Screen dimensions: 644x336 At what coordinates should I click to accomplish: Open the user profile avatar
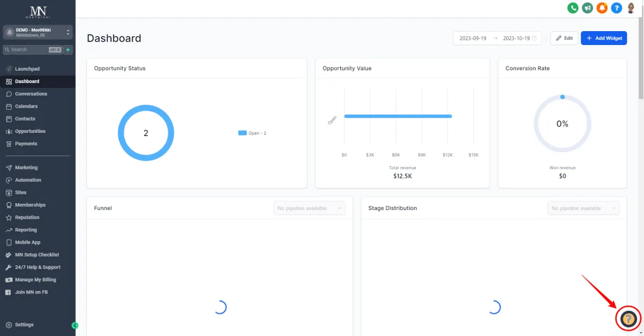(x=631, y=8)
